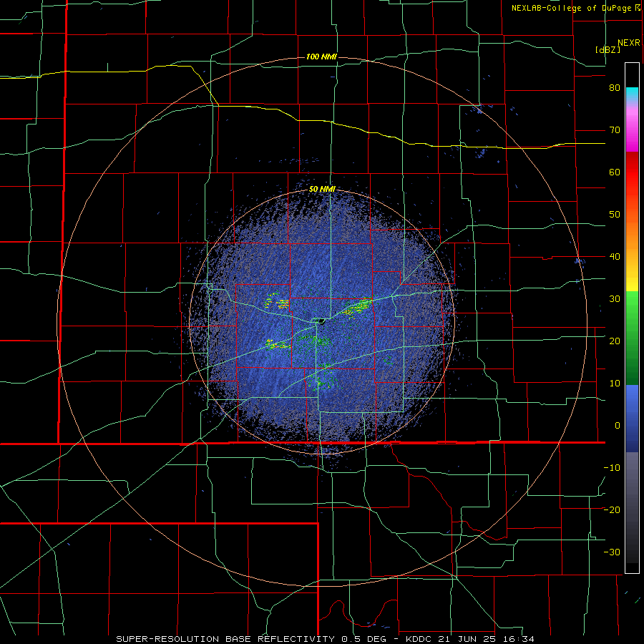Screen dimensions: 644x644
Task: Click the 40 value on the dBZ scale
Action: pos(615,257)
